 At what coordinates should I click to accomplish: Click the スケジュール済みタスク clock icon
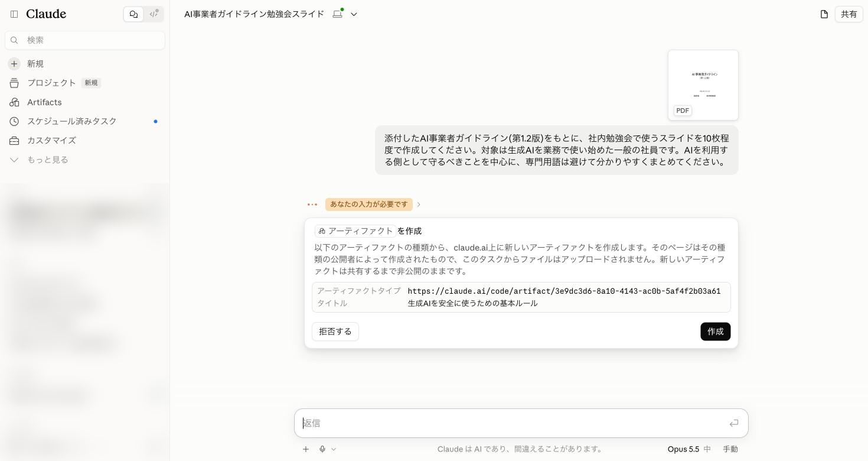point(14,121)
